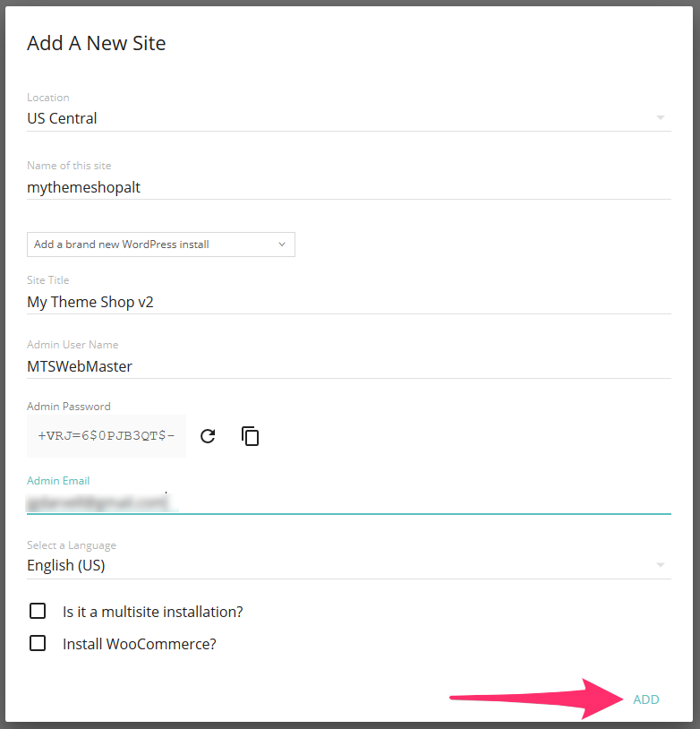Click the Add A New Site heading
700x729 pixels.
[x=96, y=43]
